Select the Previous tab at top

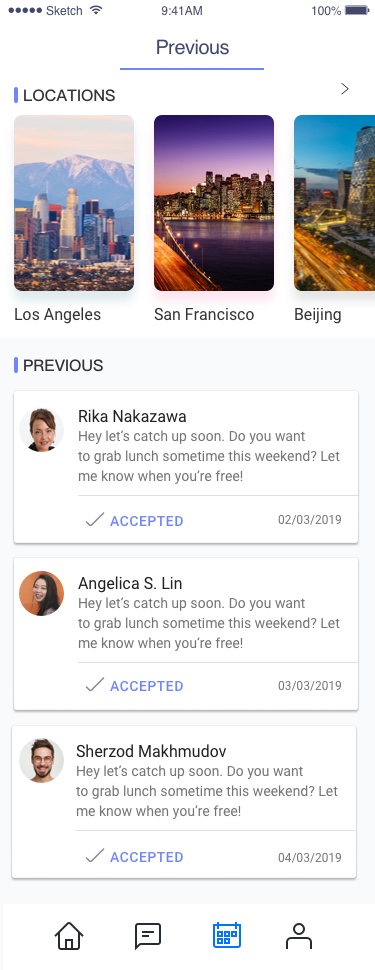pos(192,48)
